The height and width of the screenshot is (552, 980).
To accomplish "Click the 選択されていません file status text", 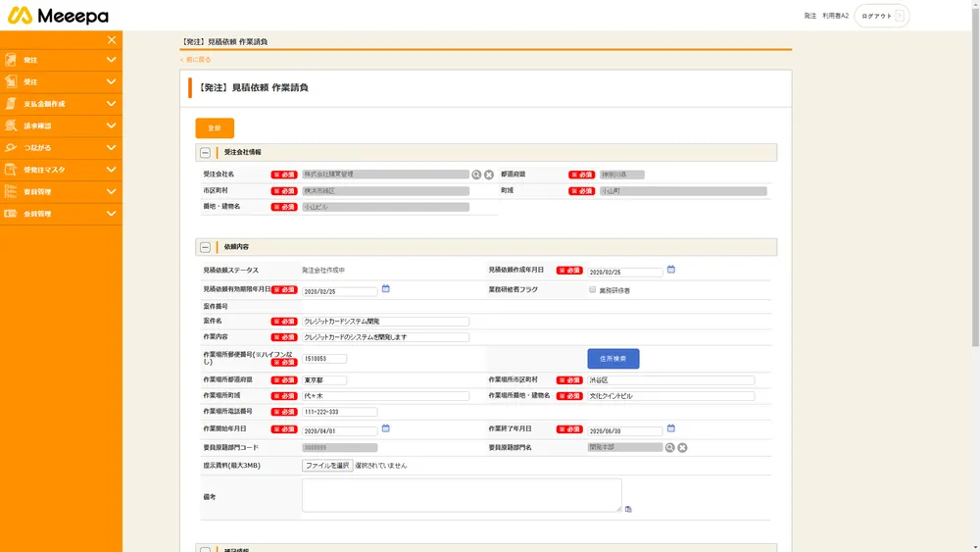I will [380, 465].
